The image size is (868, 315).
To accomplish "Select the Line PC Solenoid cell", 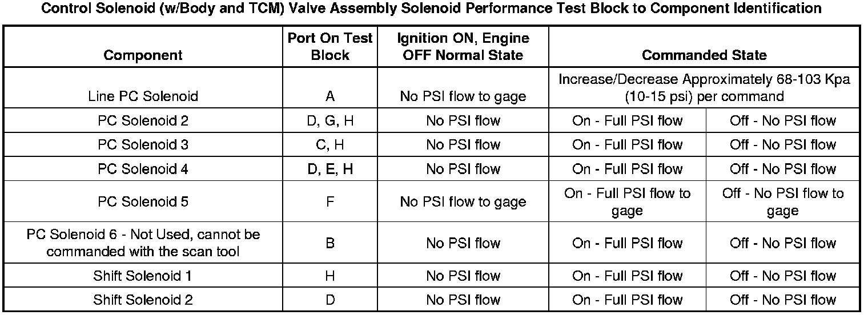I will pyautogui.click(x=143, y=96).
